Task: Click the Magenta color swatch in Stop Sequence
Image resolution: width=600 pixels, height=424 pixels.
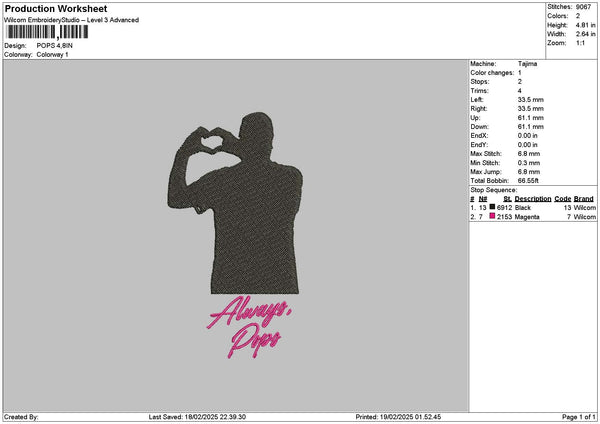Action: [493, 216]
